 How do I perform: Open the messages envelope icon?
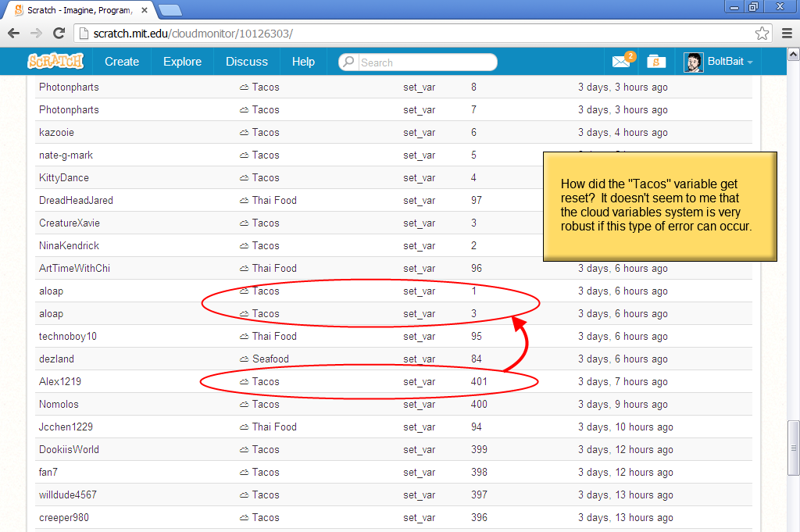click(621, 62)
